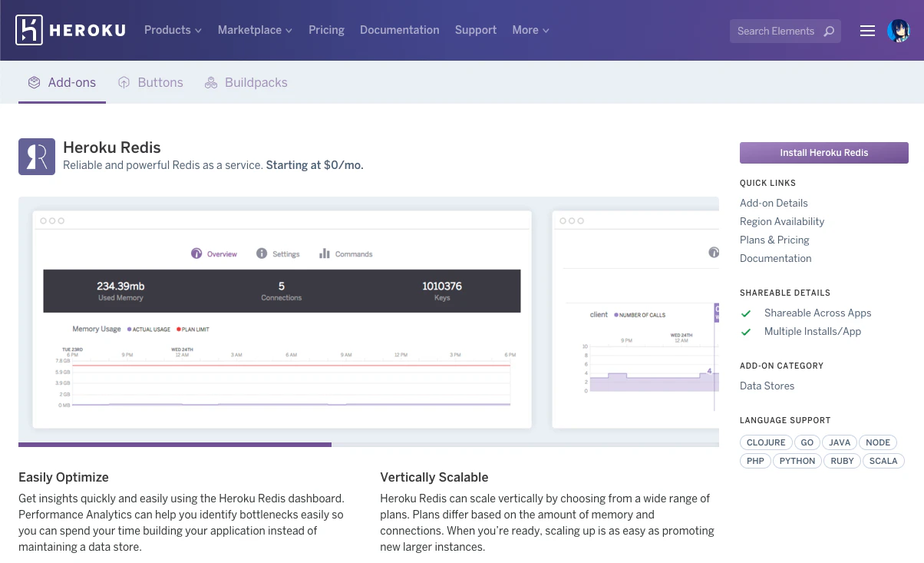
Task: Click the second carousel screenshot with client calls
Action: pos(635,320)
